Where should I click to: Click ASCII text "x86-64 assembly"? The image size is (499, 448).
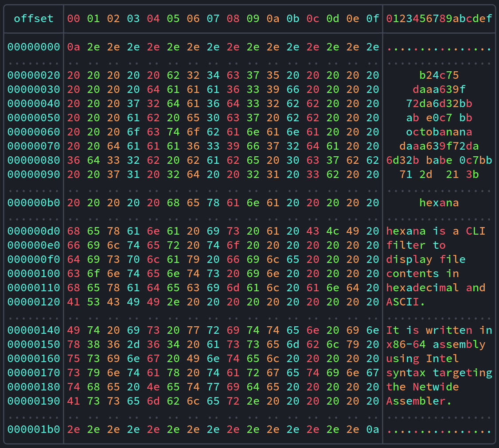pyautogui.click(x=436, y=344)
